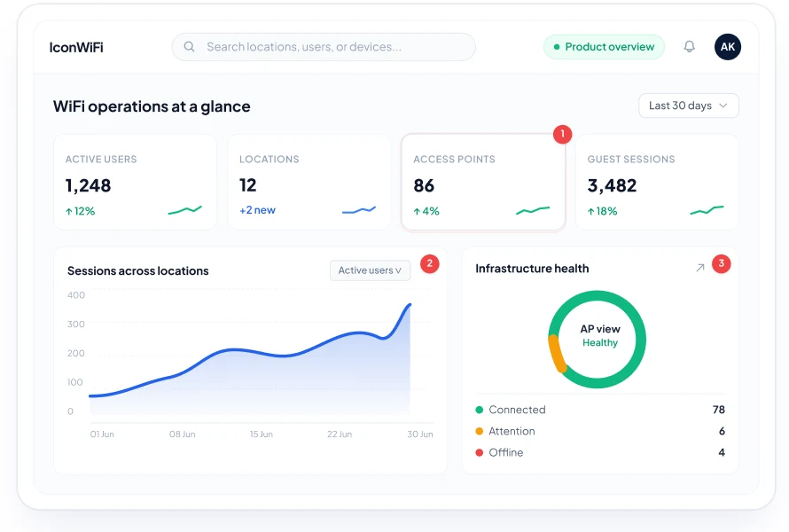Select the Locations card
789x532 pixels.
tap(309, 182)
